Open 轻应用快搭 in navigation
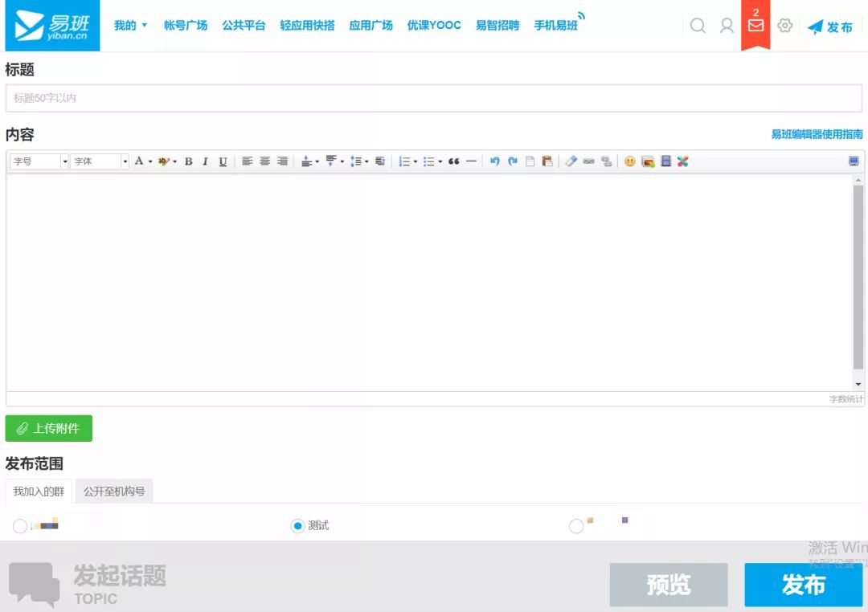The image size is (868, 612). (x=307, y=26)
